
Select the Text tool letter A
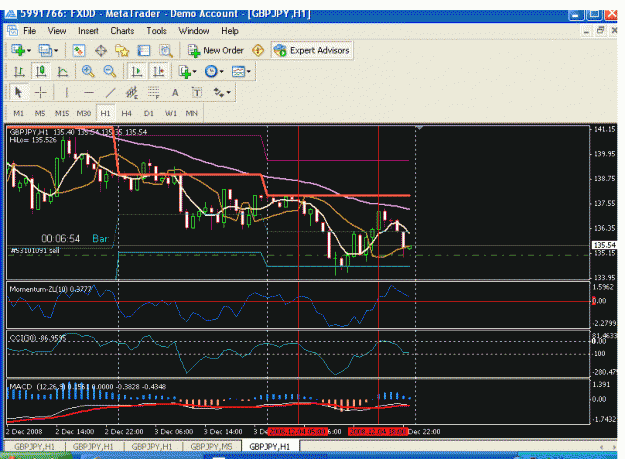click(x=175, y=92)
